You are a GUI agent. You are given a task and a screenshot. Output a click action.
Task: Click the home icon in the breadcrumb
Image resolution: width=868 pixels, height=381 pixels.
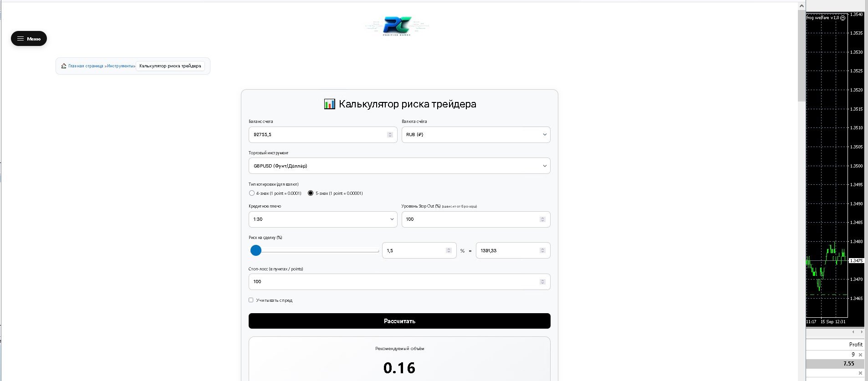(x=64, y=66)
